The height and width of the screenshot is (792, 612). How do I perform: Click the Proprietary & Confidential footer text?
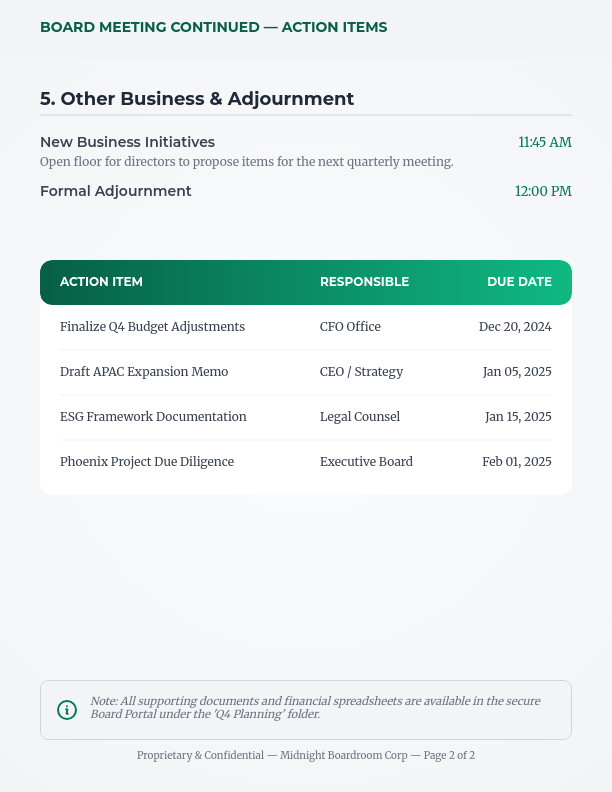(x=305, y=756)
